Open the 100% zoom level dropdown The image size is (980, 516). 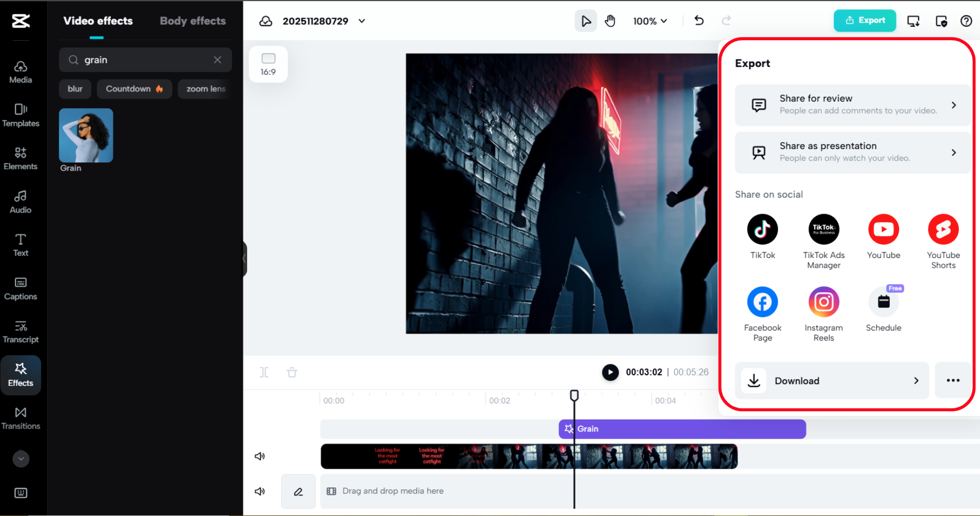pyautogui.click(x=650, y=21)
